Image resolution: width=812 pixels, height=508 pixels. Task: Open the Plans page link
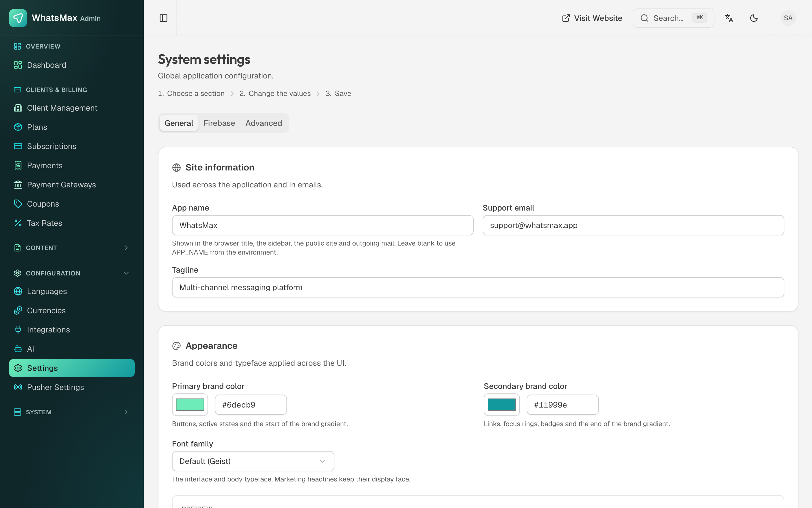[x=72, y=127]
